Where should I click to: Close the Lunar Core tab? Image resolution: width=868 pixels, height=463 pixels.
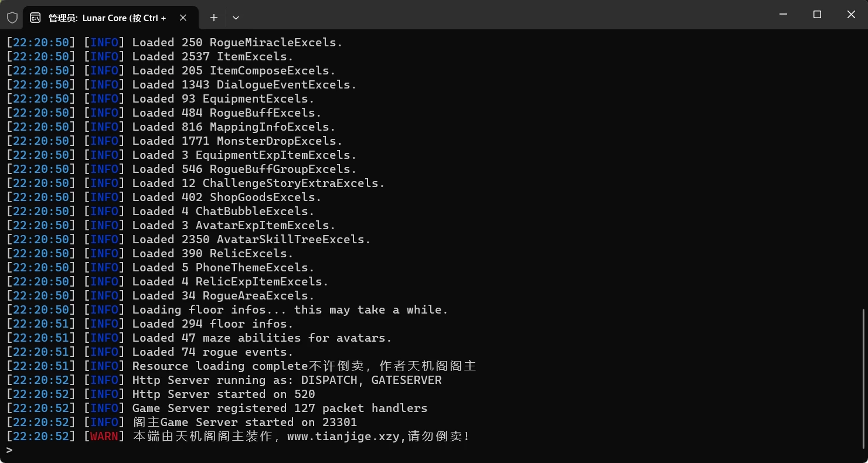183,18
